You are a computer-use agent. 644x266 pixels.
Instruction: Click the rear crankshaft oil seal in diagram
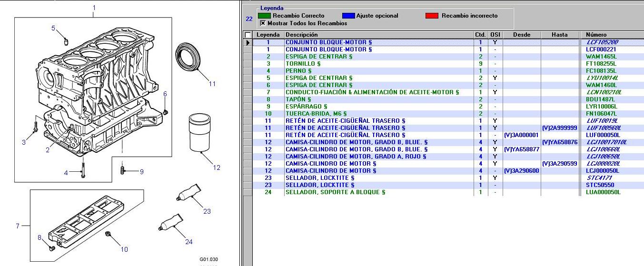pos(189,57)
